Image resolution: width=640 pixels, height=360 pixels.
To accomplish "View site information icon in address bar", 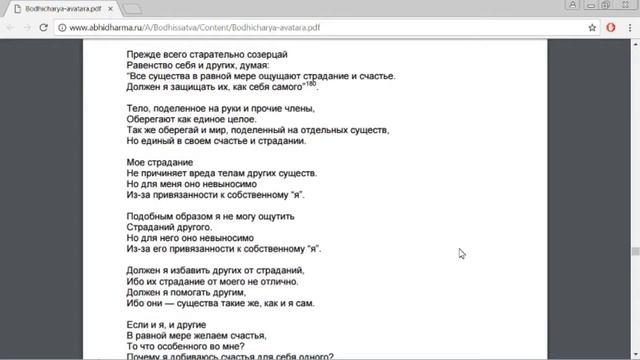I will click(x=62, y=28).
